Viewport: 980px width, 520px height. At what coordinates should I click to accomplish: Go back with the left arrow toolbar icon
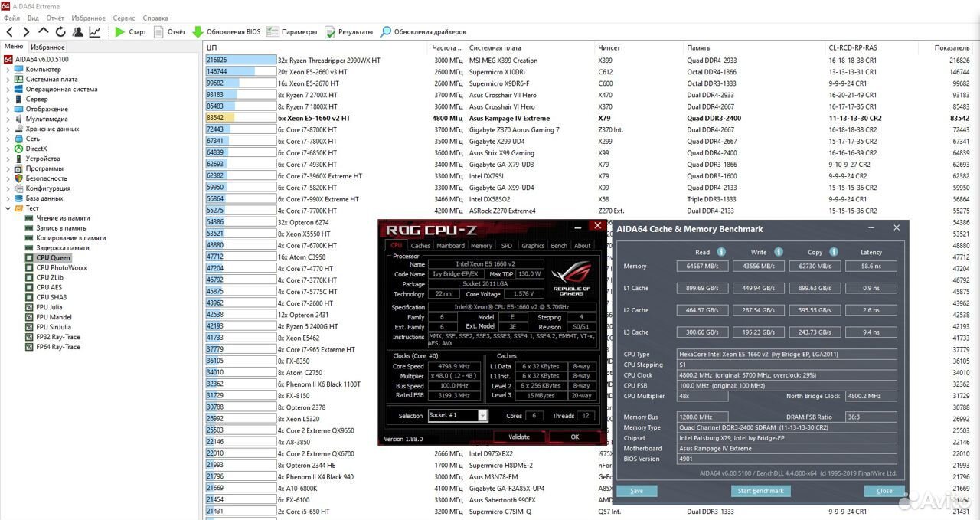10,32
